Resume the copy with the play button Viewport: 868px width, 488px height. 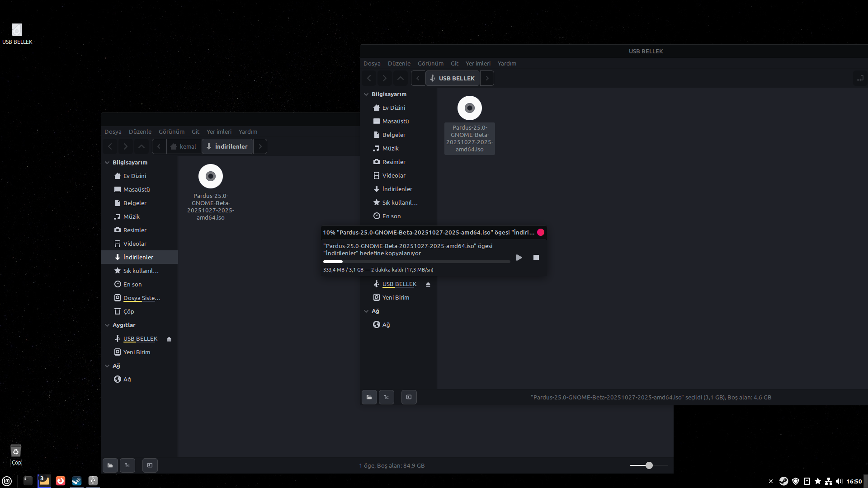[x=519, y=258]
